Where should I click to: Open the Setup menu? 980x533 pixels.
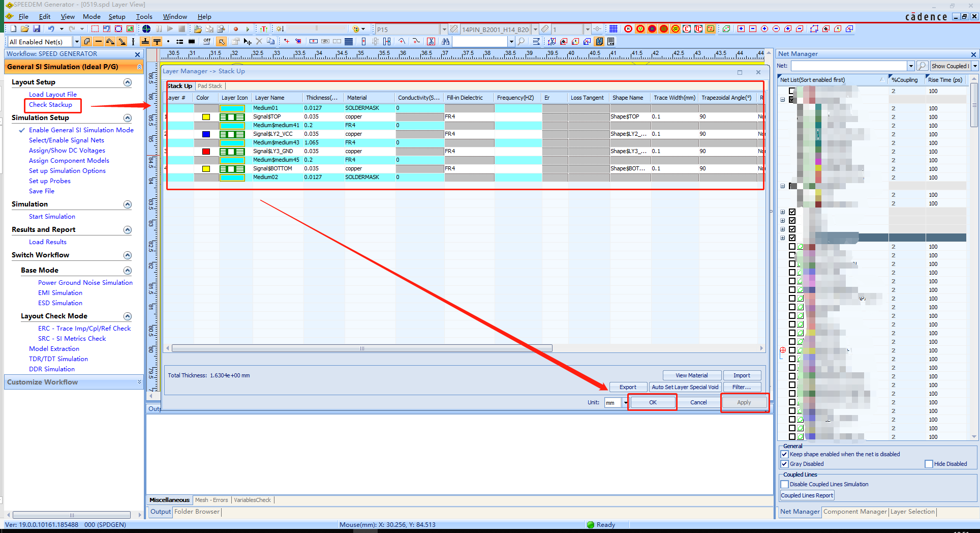click(x=117, y=17)
